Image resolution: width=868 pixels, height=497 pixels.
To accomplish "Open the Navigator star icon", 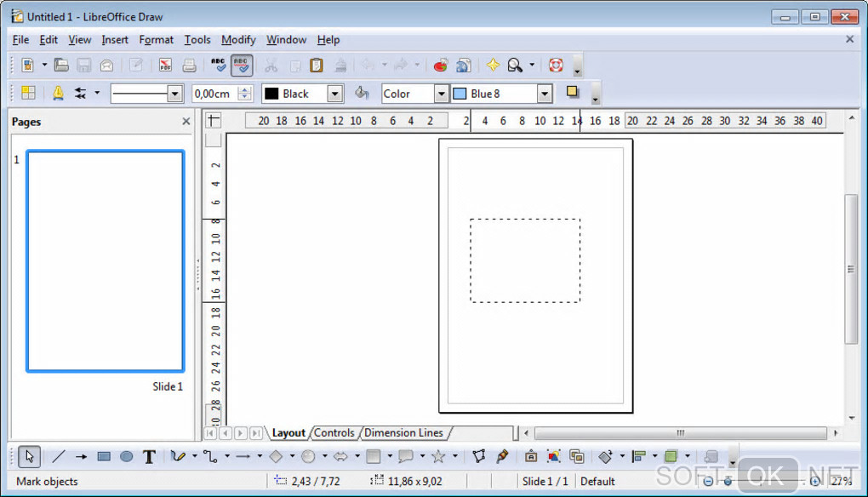I will tap(492, 66).
